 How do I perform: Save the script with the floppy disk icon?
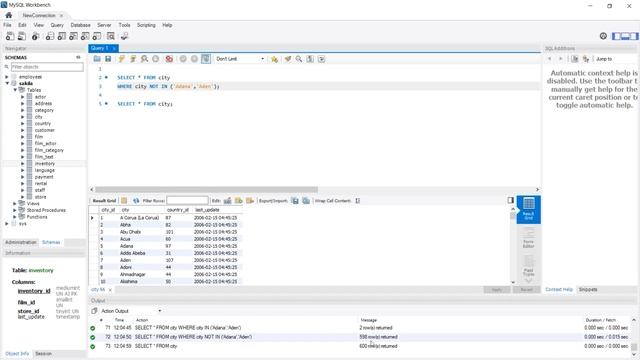click(108, 59)
